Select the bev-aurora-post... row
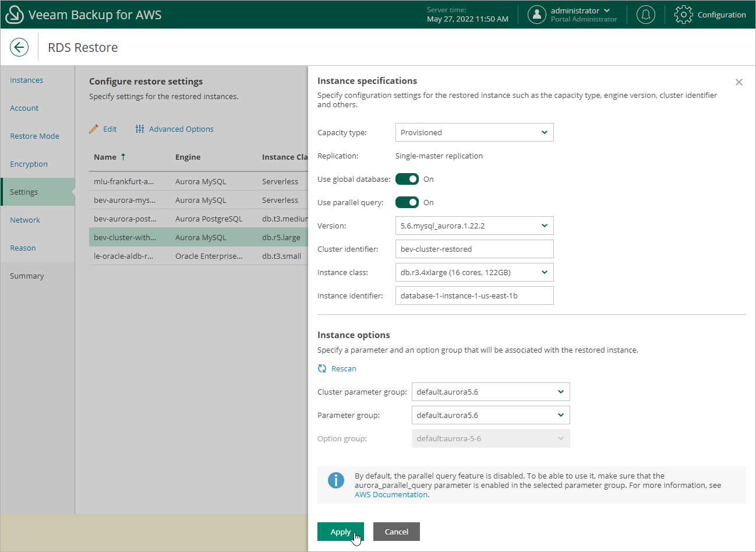Viewport: 756px width, 552px height. 199,219
